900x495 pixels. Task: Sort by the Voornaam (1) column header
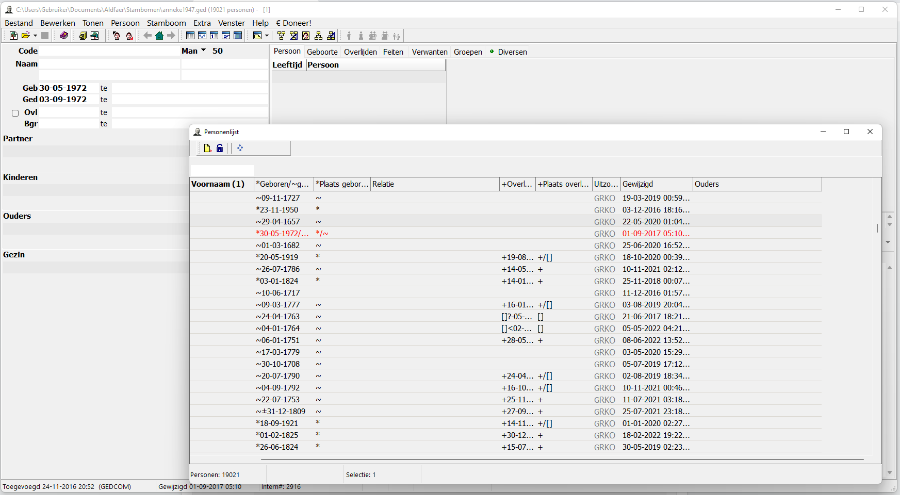click(x=218, y=184)
